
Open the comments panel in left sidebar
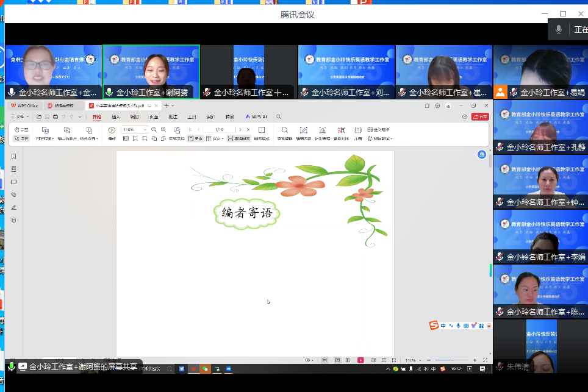tap(13, 182)
